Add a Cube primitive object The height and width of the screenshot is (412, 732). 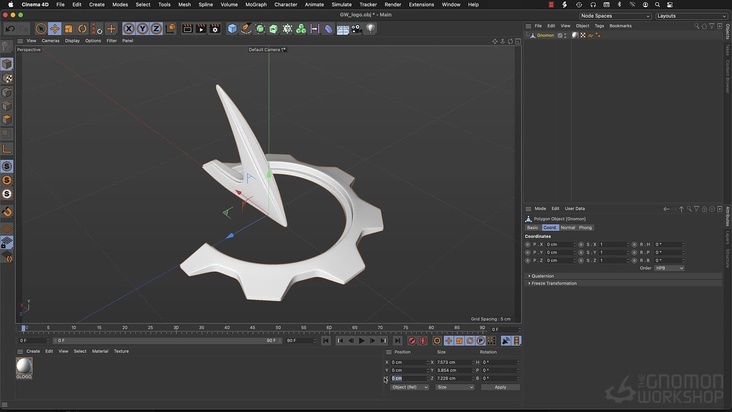pyautogui.click(x=232, y=29)
